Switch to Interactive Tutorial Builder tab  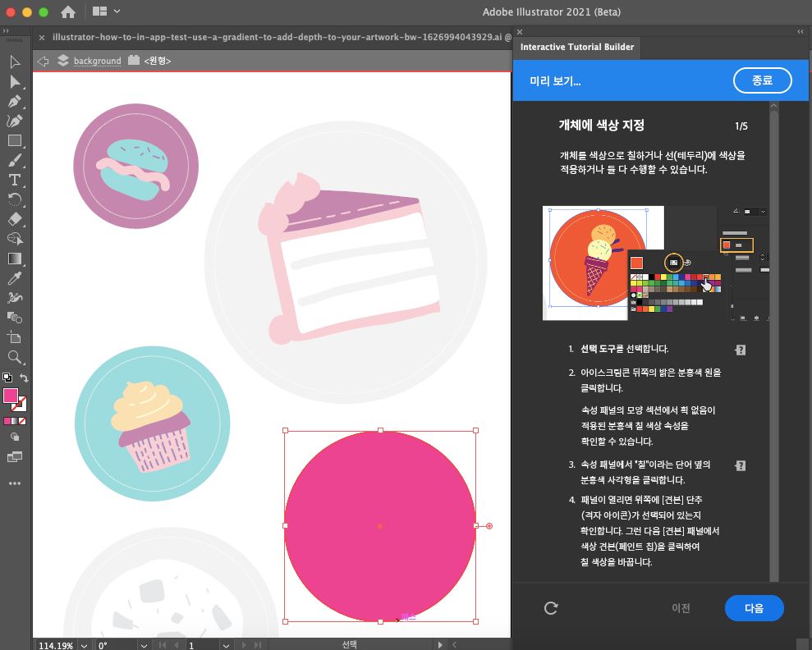tap(577, 47)
